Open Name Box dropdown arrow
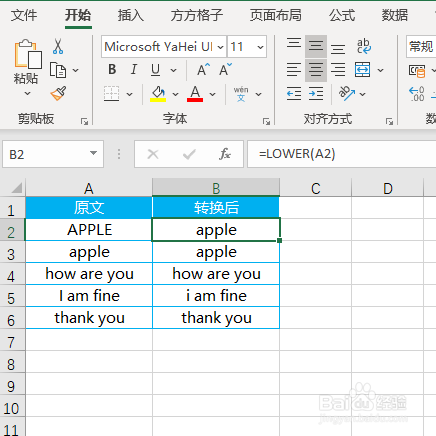436x436 pixels. 93,153
